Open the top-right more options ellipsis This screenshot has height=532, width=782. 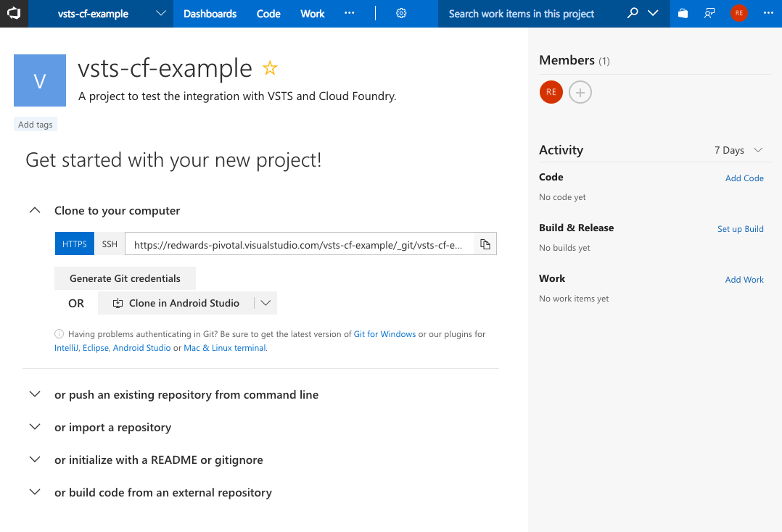coord(768,13)
